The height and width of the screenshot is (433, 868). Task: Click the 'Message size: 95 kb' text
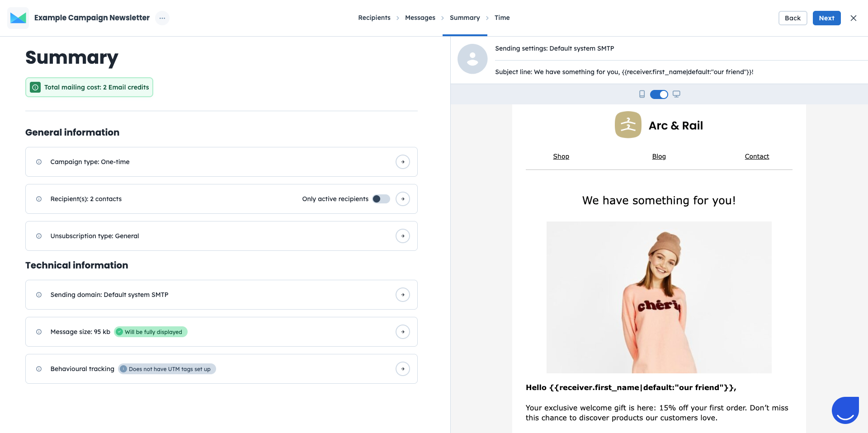tap(80, 332)
